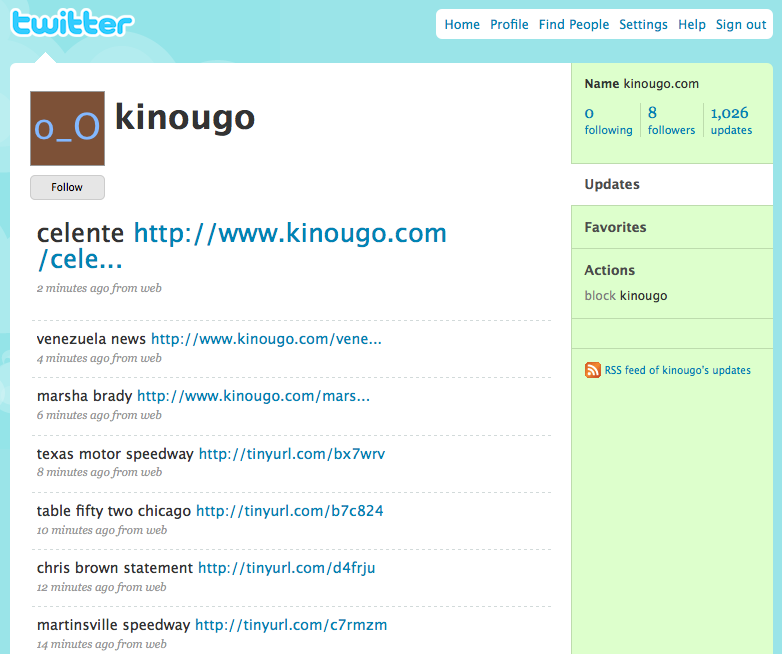Viewport: 782px width, 654px height.
Task: Go to Home in navigation
Action: point(462,24)
